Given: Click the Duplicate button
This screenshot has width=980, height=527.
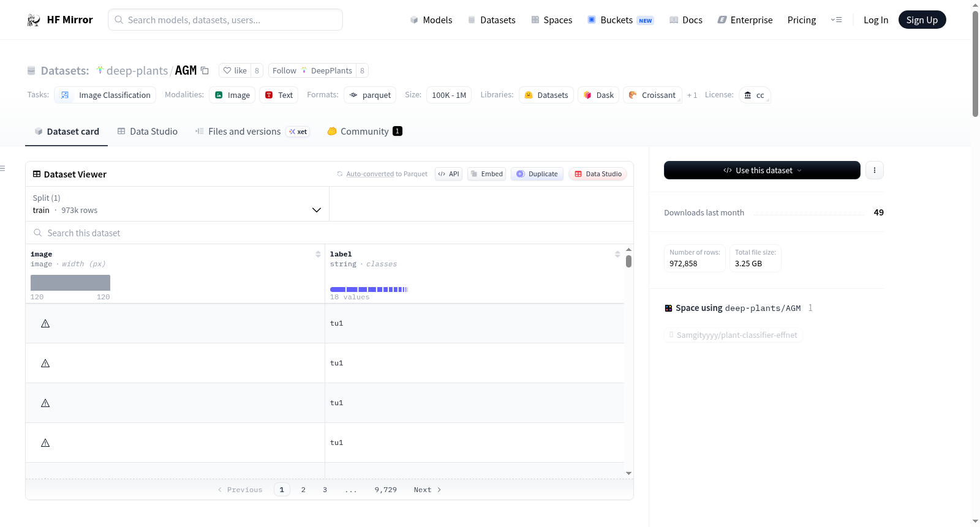Looking at the screenshot, I should click(x=537, y=174).
